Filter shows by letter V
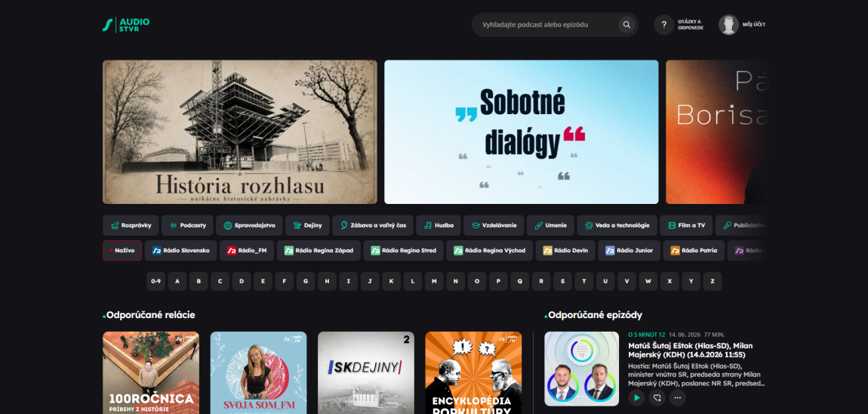868x414 pixels. point(626,281)
